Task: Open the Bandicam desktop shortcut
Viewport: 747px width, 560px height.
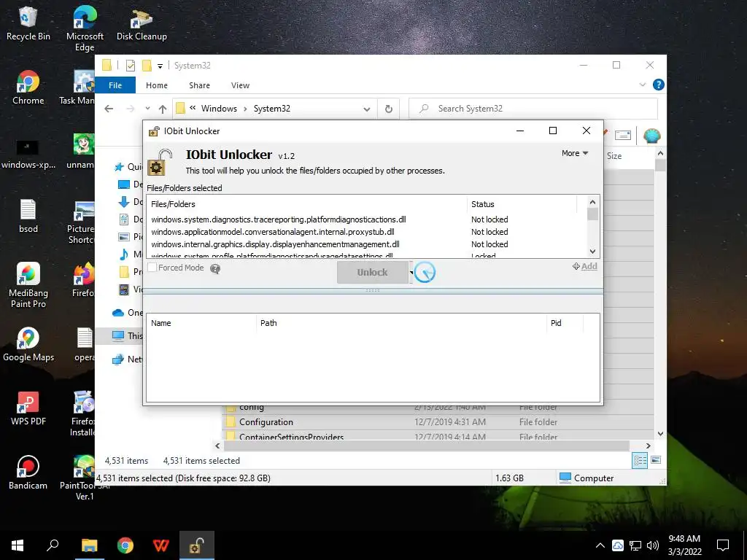Action: (28, 472)
